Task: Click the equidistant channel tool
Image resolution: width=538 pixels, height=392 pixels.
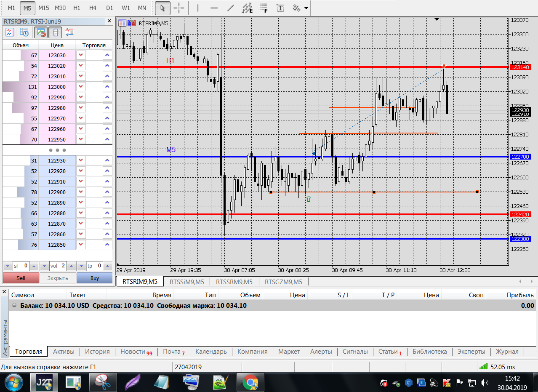Action: point(248,8)
